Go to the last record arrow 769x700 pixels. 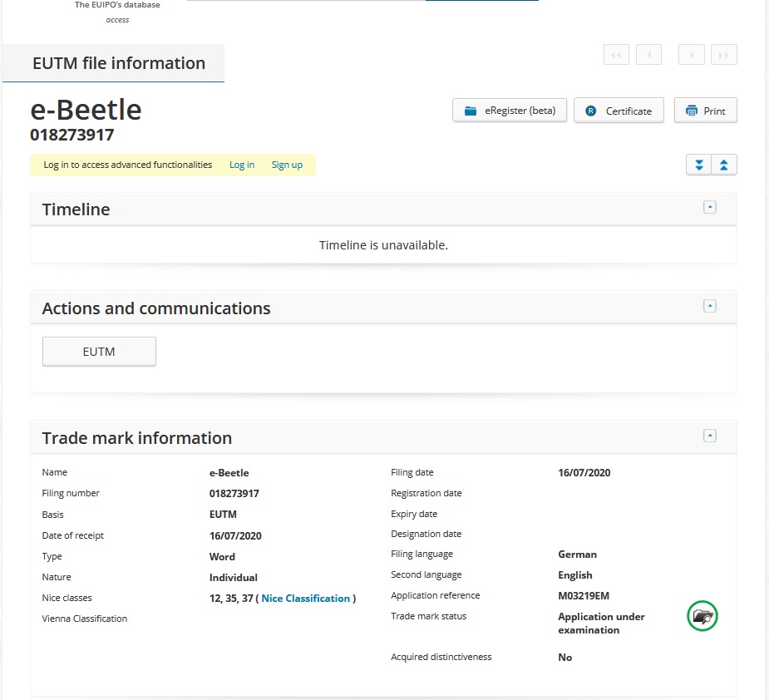(x=724, y=55)
